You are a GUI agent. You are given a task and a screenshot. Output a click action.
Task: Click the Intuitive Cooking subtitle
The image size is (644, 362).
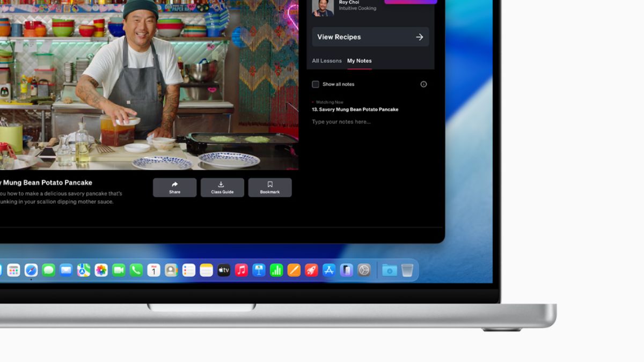pyautogui.click(x=357, y=9)
